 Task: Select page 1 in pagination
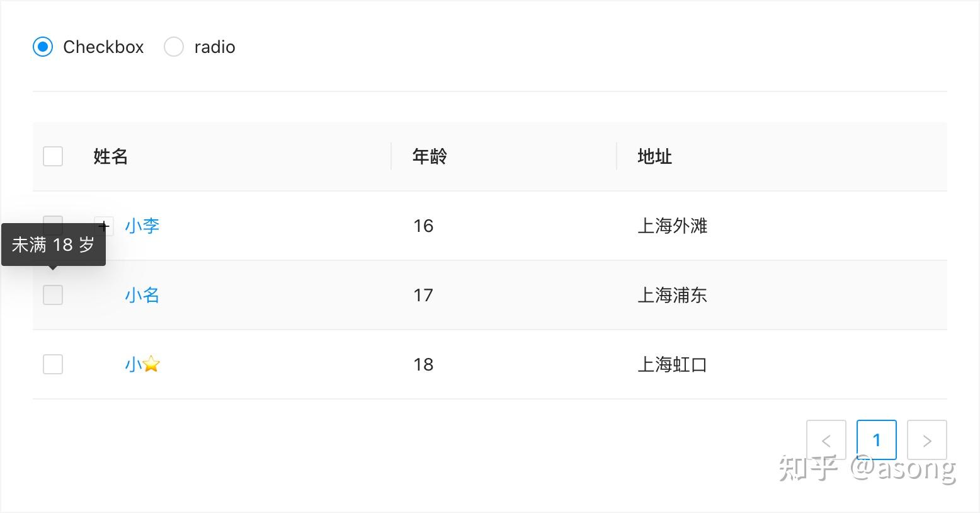(x=876, y=440)
